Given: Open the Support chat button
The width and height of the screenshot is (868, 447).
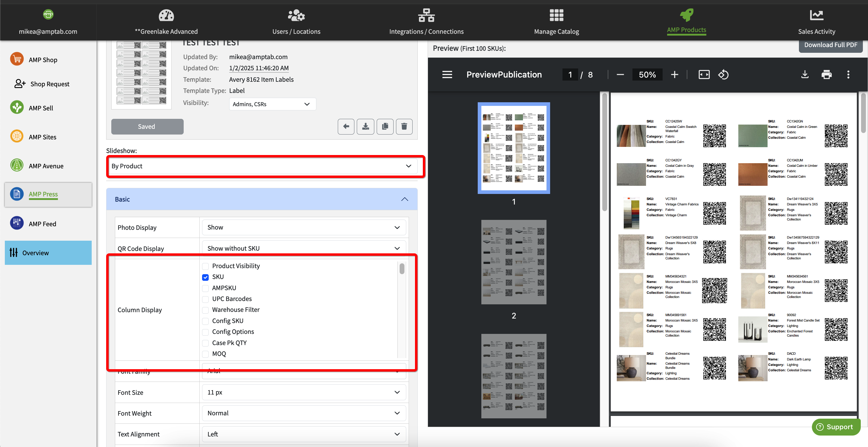Looking at the screenshot, I should pos(836,427).
